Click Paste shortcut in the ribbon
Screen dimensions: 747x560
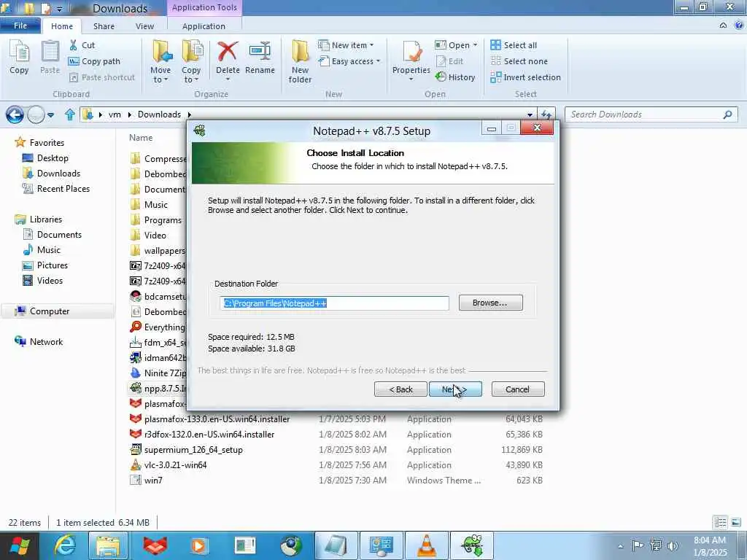(x=101, y=77)
